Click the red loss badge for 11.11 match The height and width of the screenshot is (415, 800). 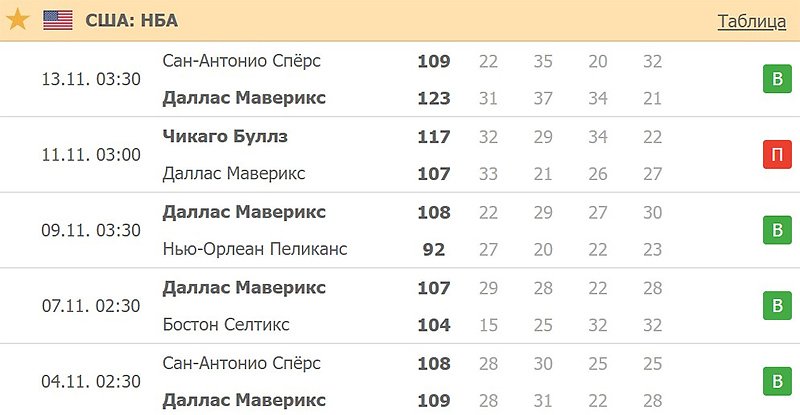pos(777,154)
